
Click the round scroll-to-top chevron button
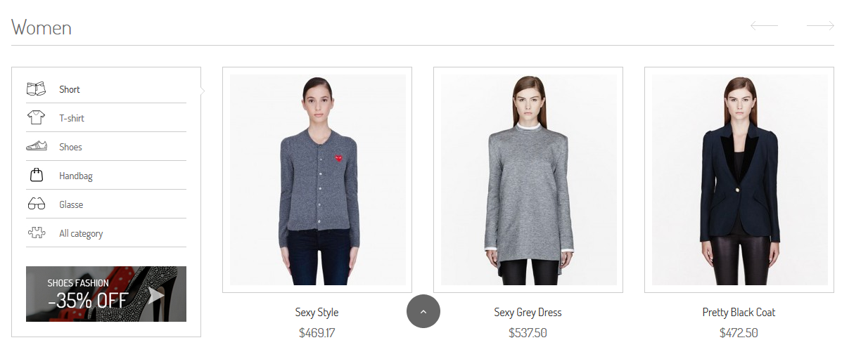(423, 311)
